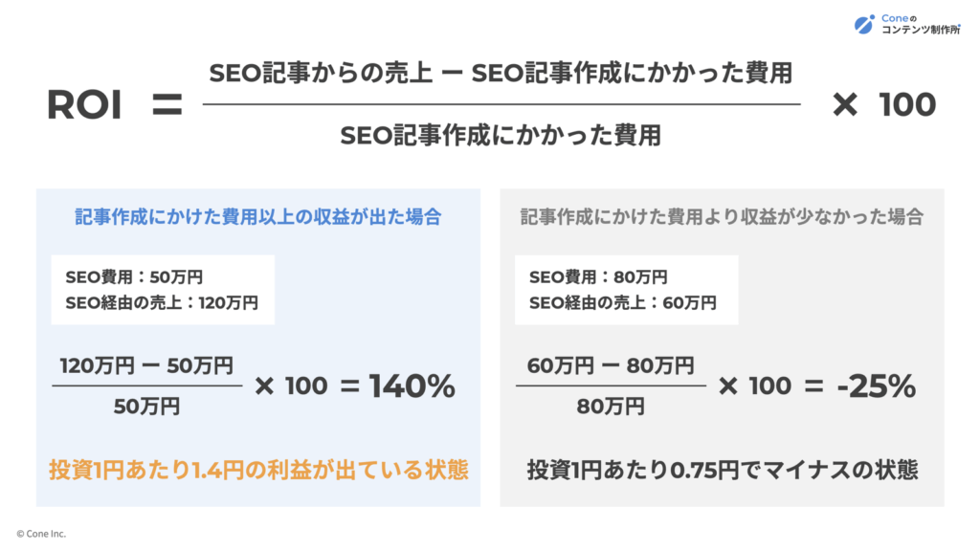Image resolution: width=980 pixels, height=551 pixels.
Task: Click the multiplication sign before 100 in formula
Action: (845, 104)
